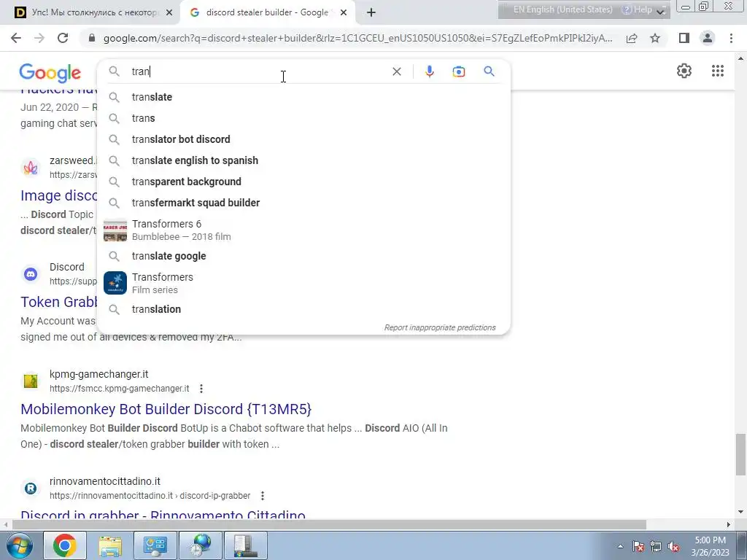Click the vertical page scrollbar thumb
Screen dimensions: 747x560
click(740, 454)
